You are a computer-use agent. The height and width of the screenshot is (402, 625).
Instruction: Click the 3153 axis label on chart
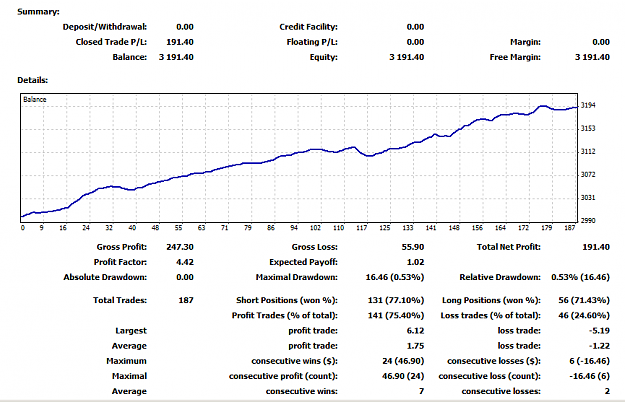coord(588,128)
